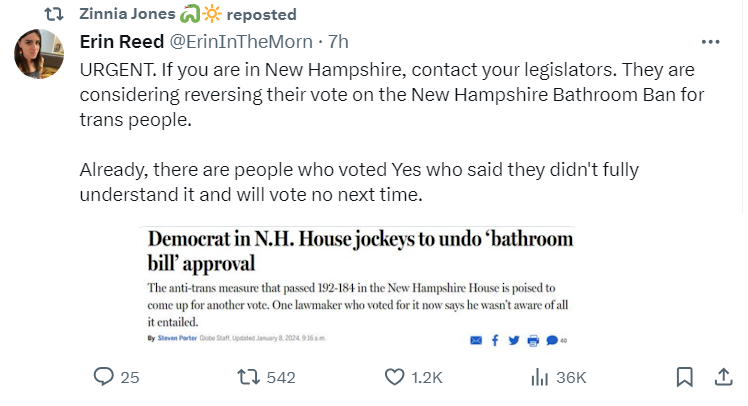
Task: Open the three-dot more options menu
Action: 711,42
